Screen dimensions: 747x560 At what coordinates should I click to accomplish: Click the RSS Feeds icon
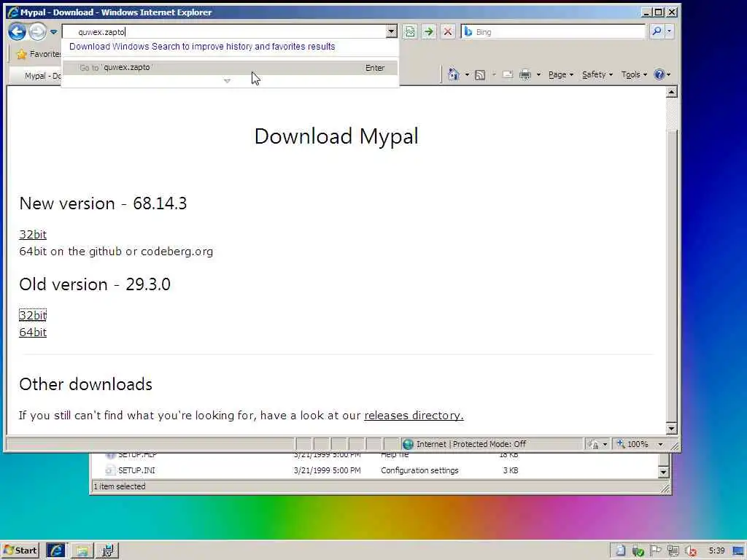pos(480,75)
